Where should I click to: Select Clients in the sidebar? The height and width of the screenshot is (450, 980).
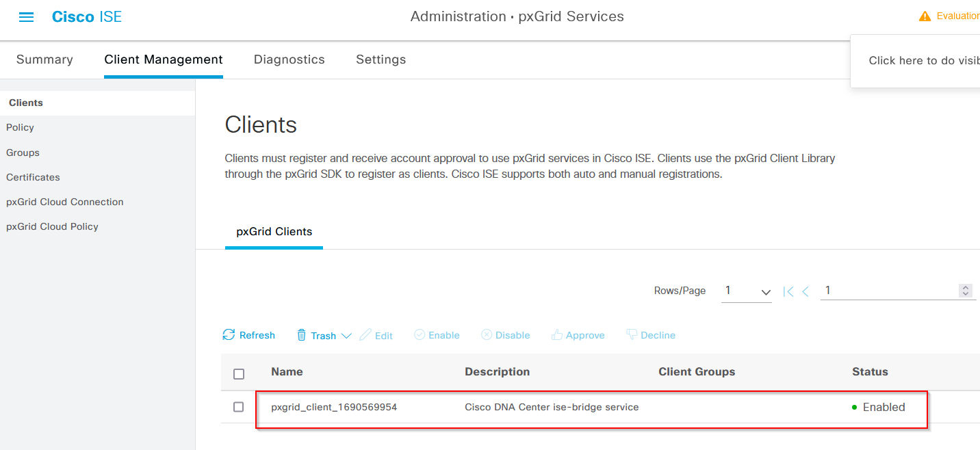point(26,103)
